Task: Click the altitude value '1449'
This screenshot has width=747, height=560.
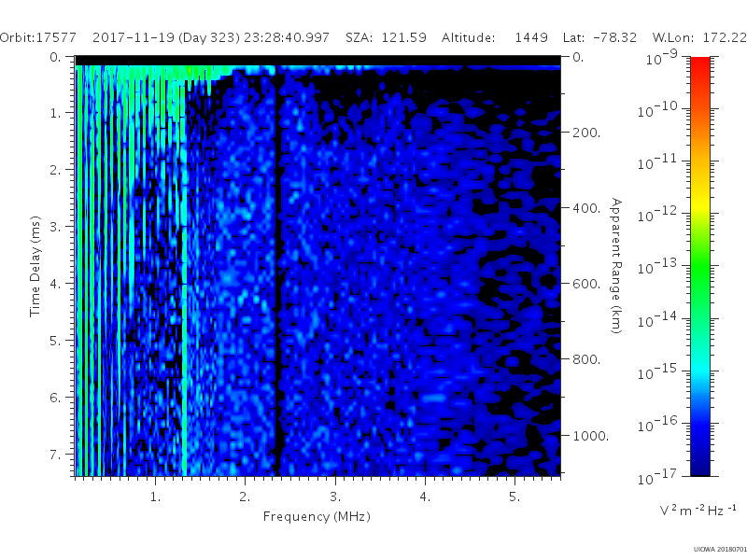Action: click(x=531, y=37)
